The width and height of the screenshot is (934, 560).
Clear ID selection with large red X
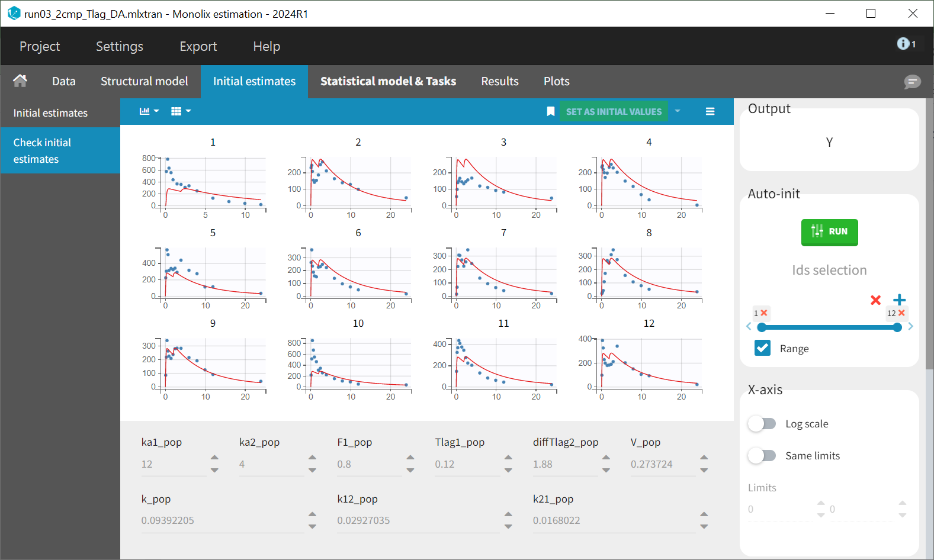point(875,300)
